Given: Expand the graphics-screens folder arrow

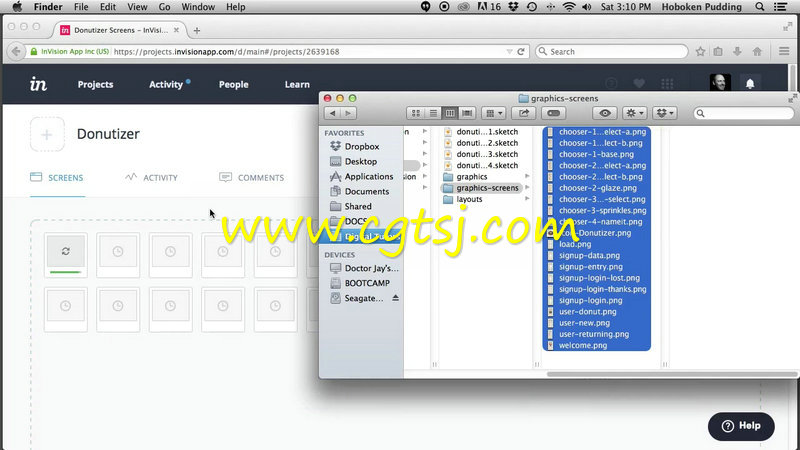Looking at the screenshot, I should [x=527, y=188].
